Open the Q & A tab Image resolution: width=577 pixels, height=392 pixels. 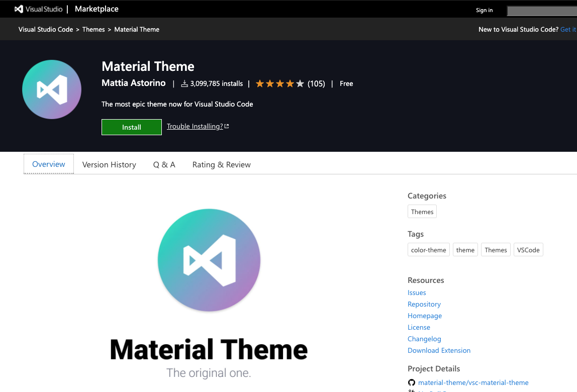click(164, 164)
